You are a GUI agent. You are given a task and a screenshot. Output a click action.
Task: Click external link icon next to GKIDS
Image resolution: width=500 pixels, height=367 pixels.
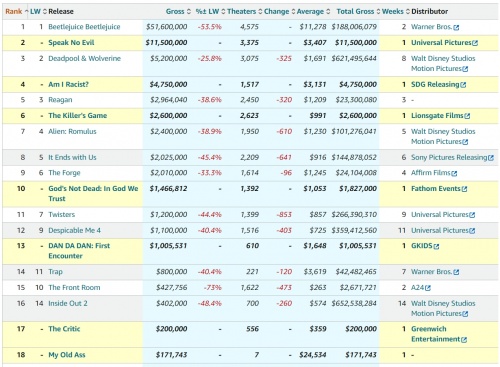[436, 247]
